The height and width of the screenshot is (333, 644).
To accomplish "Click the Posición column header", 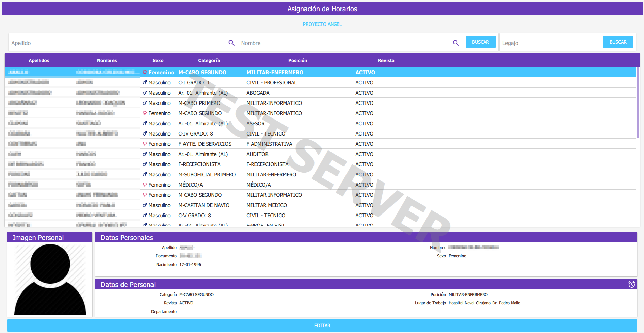I will 297,60.
